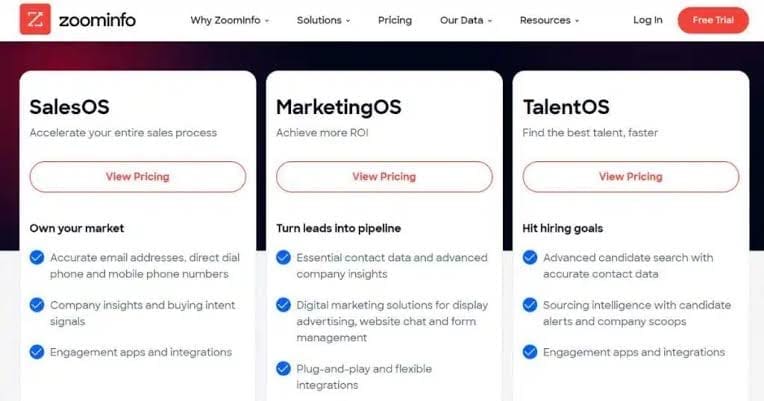The height and width of the screenshot is (401, 764).
Task: Click checkmark icon beside sourcing intelligence
Action: pos(530,305)
